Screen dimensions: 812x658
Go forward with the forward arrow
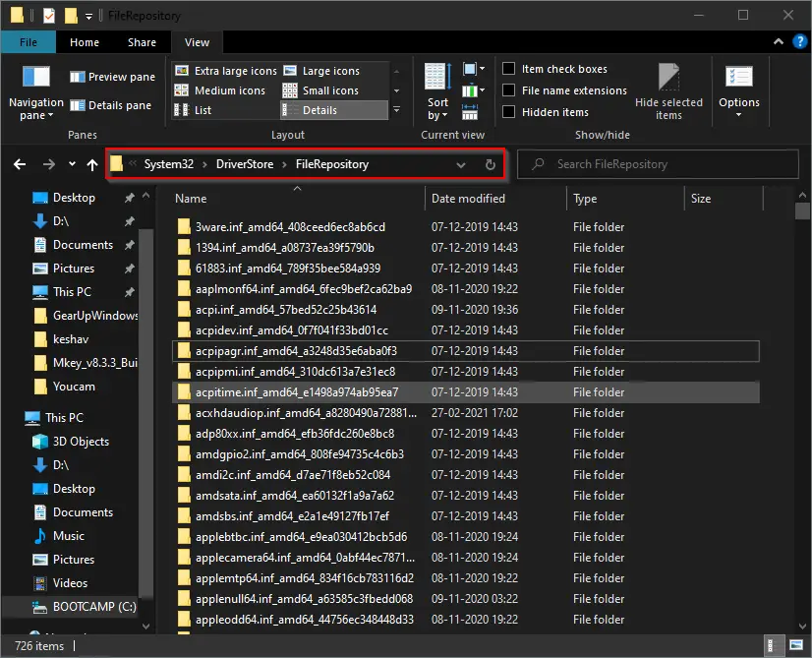49,164
